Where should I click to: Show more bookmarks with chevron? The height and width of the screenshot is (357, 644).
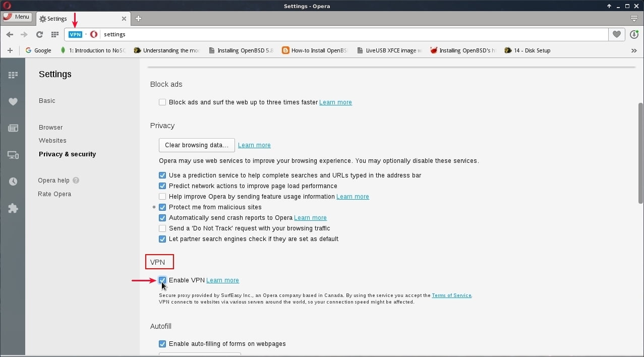click(634, 50)
